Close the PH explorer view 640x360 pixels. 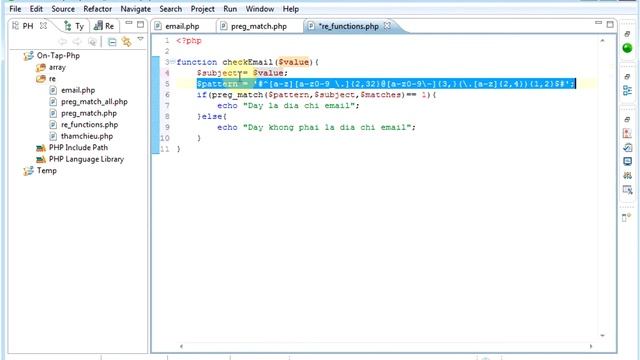[x=43, y=26]
